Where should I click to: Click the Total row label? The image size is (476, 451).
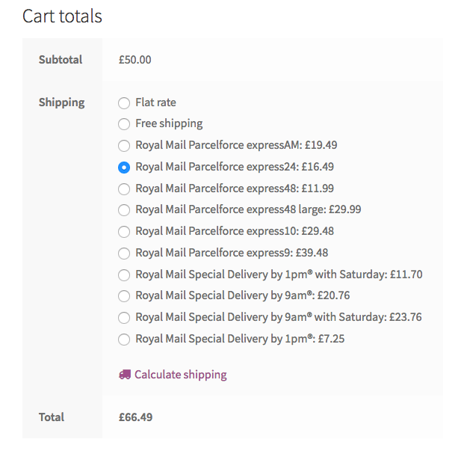52,417
